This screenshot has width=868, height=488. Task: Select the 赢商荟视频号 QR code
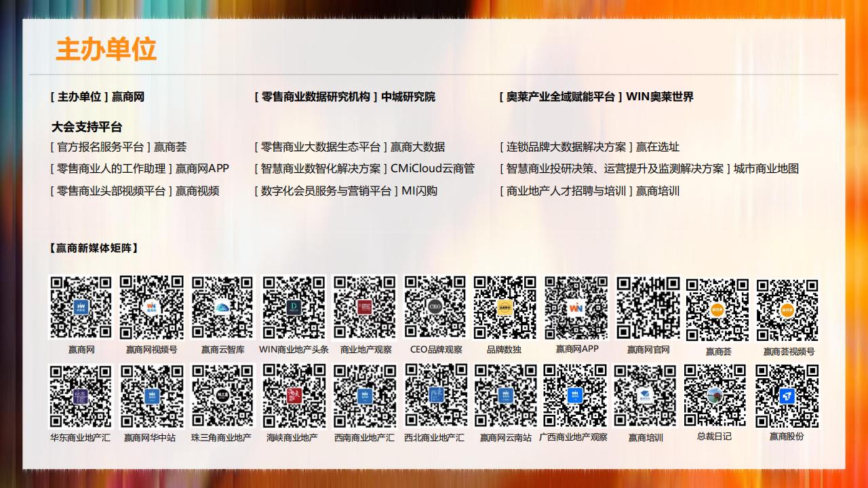788,310
